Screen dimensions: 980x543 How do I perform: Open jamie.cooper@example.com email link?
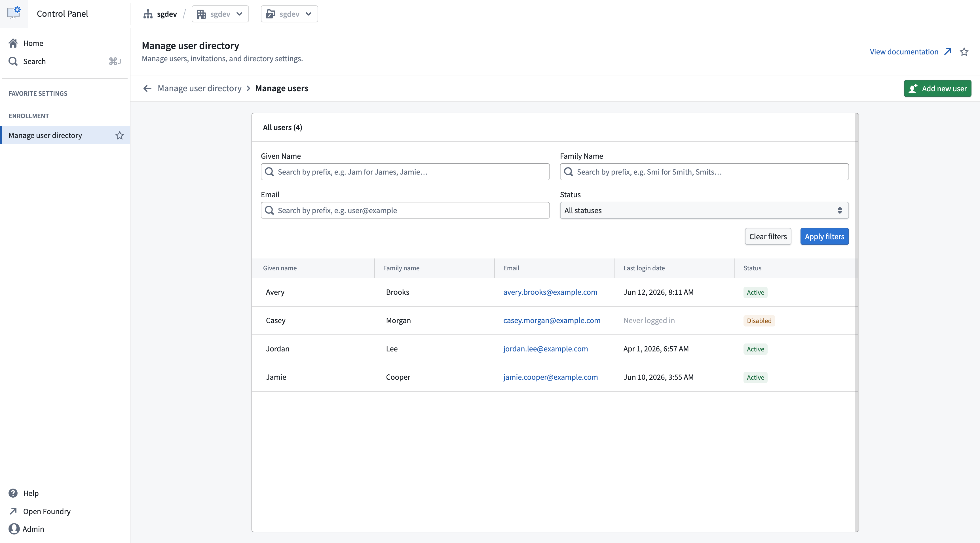[x=550, y=377]
